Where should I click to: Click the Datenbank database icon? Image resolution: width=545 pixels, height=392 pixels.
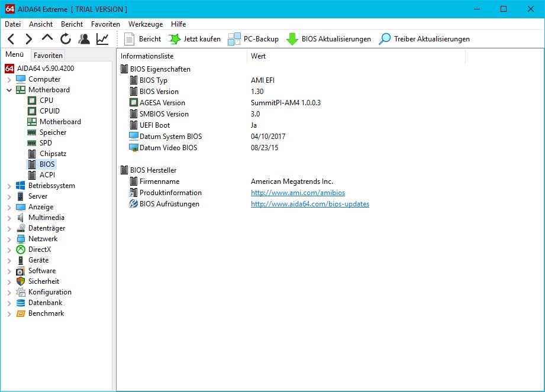[21, 303]
